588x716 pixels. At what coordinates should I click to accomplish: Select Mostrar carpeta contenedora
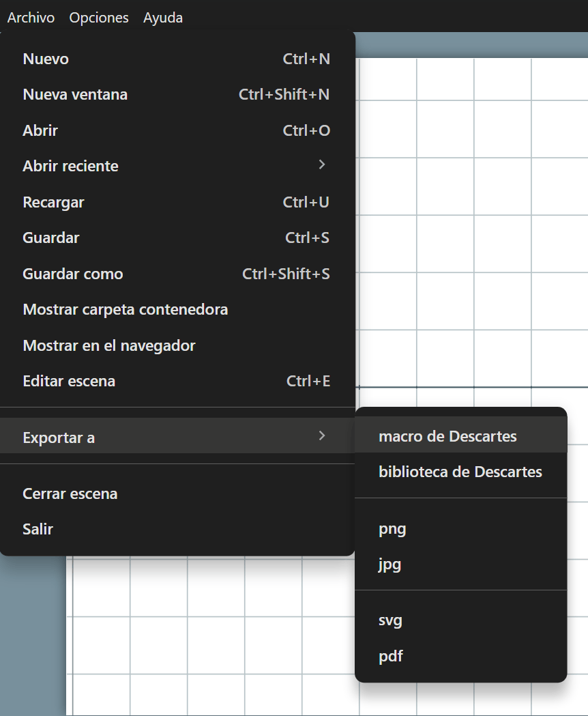126,310
